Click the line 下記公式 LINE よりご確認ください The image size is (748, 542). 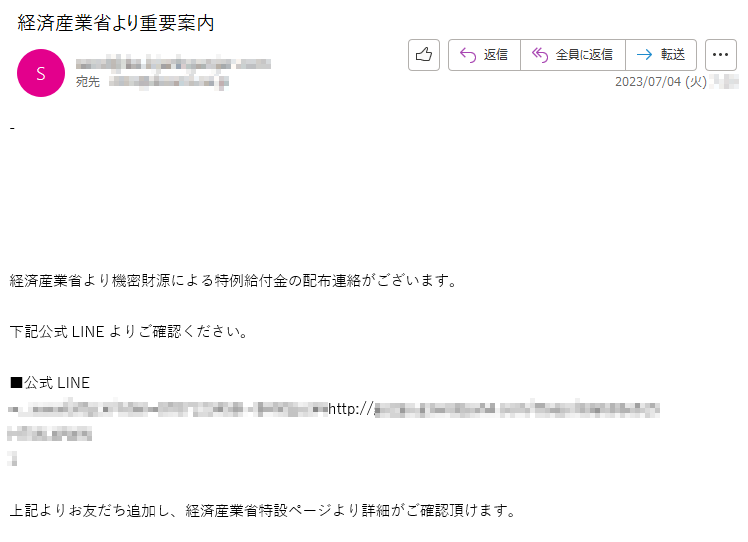[129, 332]
